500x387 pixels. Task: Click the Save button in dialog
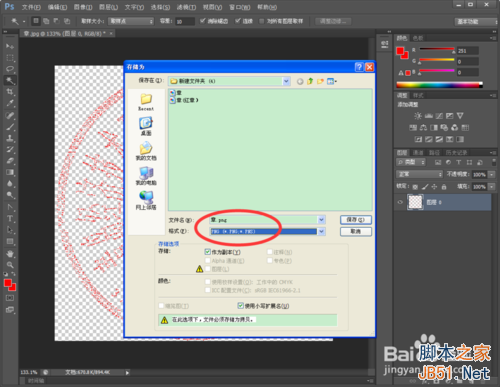tap(356, 220)
